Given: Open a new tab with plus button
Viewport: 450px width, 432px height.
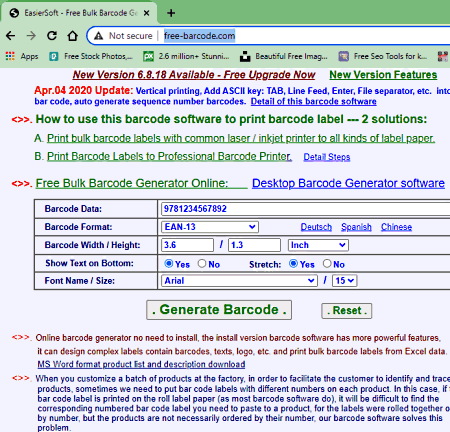Looking at the screenshot, I should [171, 13].
